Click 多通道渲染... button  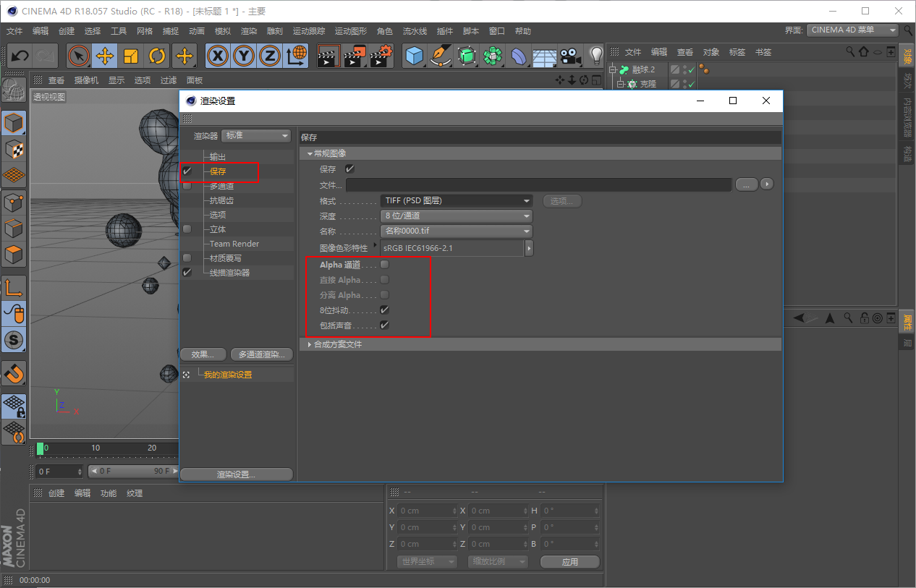tap(261, 354)
